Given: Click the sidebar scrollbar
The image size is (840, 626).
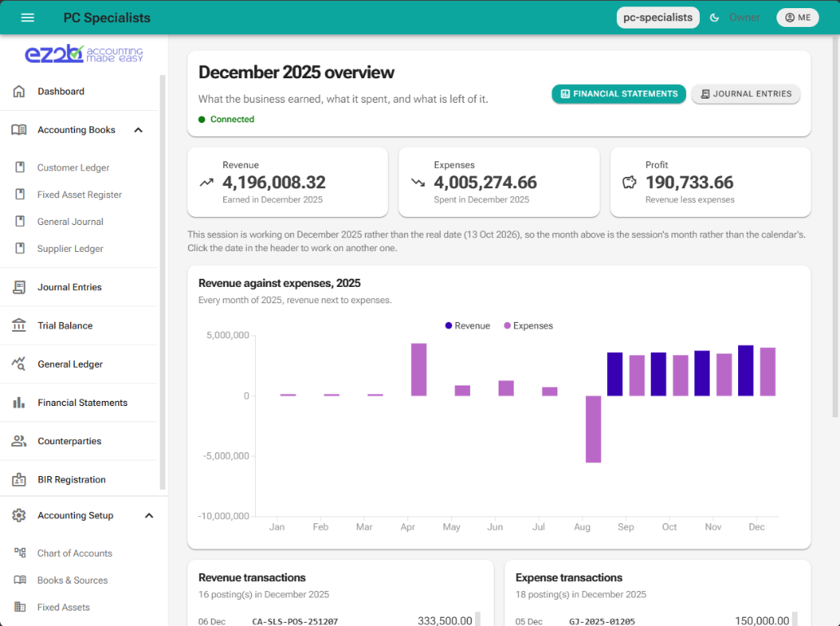Looking at the screenshot, I should (162, 282).
